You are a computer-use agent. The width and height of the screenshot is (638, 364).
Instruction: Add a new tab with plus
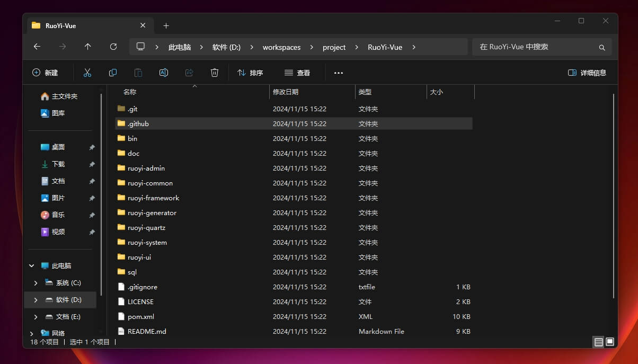(166, 25)
